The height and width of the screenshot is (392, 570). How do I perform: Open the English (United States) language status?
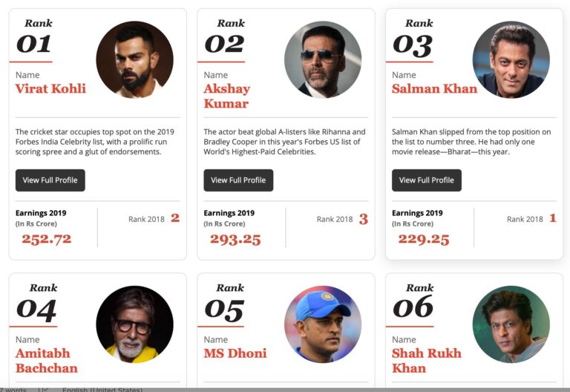[103, 389]
